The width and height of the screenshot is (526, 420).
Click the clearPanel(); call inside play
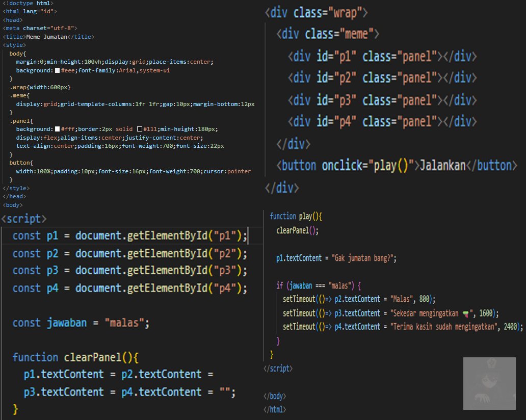[x=298, y=230]
